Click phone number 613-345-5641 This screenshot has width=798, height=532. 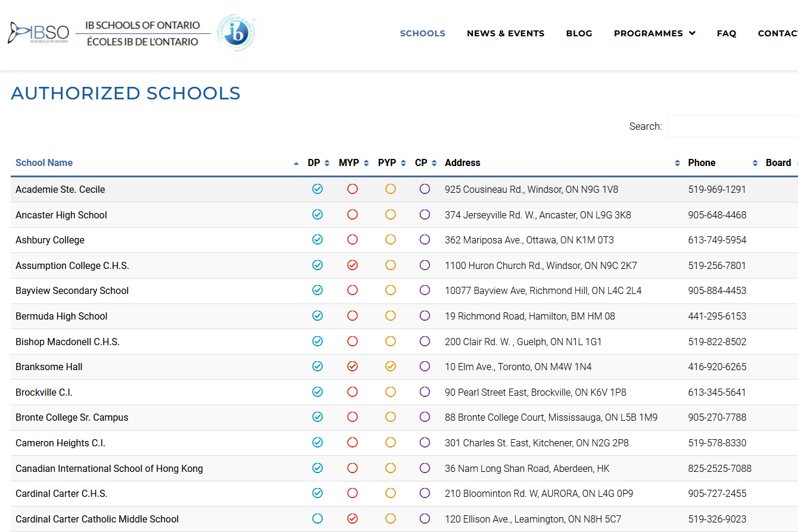point(717,392)
